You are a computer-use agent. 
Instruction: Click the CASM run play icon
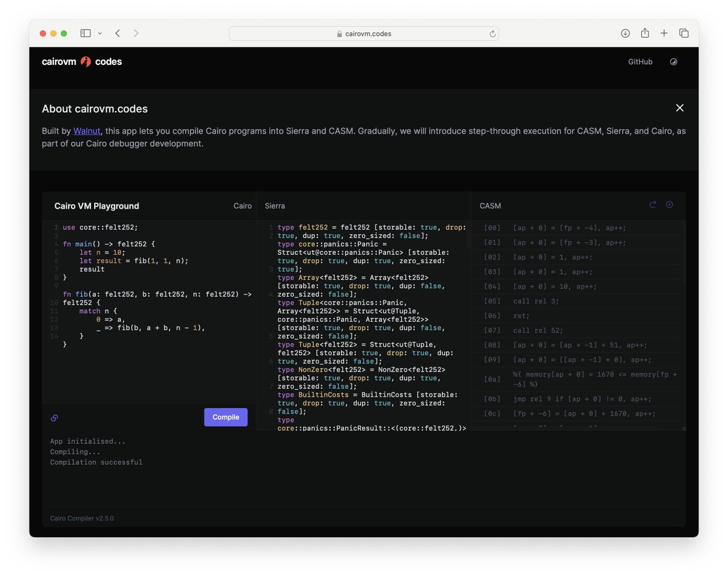pyautogui.click(x=670, y=205)
